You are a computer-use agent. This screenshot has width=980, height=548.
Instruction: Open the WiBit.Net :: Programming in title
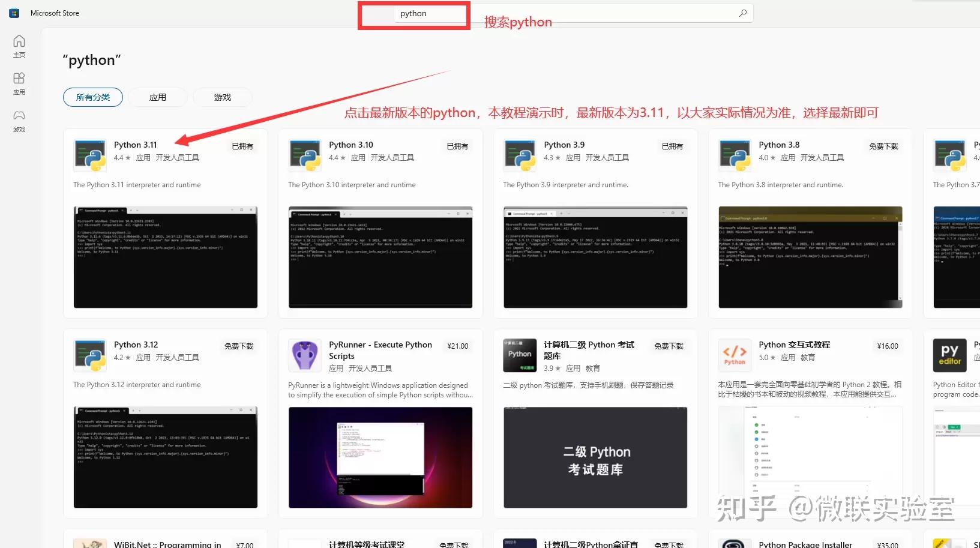pyautogui.click(x=167, y=544)
